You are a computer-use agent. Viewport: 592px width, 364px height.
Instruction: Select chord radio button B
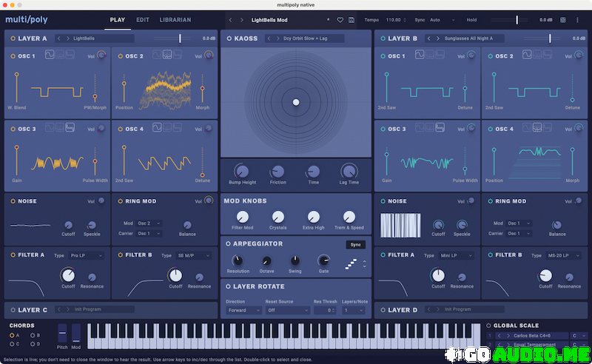pos(33,335)
